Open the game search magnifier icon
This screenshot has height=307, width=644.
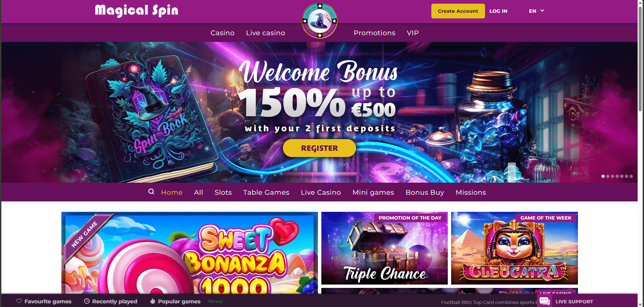[151, 191]
